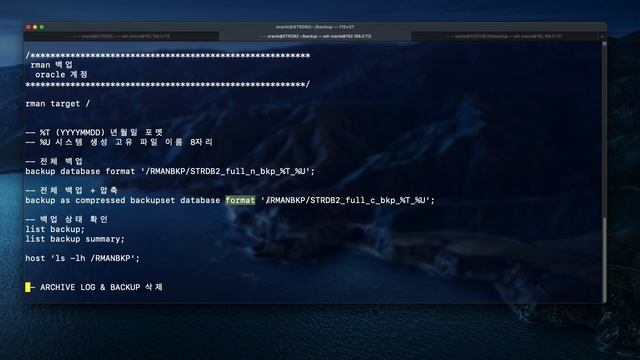The width and height of the screenshot is (640, 360).
Task: Close the terminal window with red button
Action: click(28, 27)
